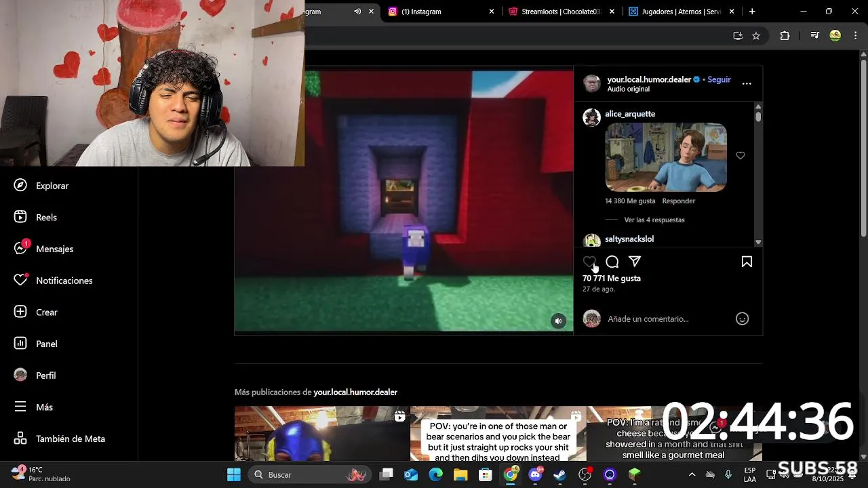Viewport: 868px width, 488px height.
Task: Mute the audio-playing tab speaker icon
Action: pos(357,12)
